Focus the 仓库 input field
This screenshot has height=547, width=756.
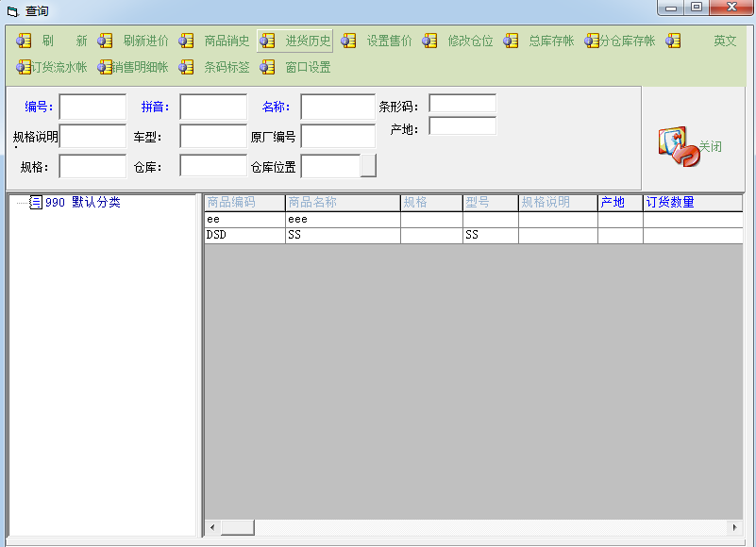coord(213,166)
